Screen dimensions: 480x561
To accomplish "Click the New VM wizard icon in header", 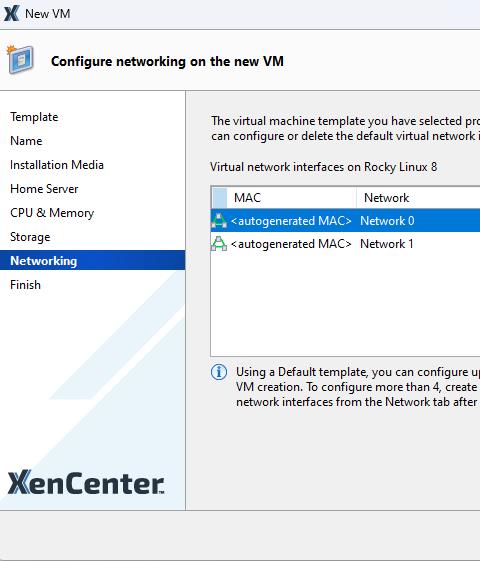I will point(20,60).
